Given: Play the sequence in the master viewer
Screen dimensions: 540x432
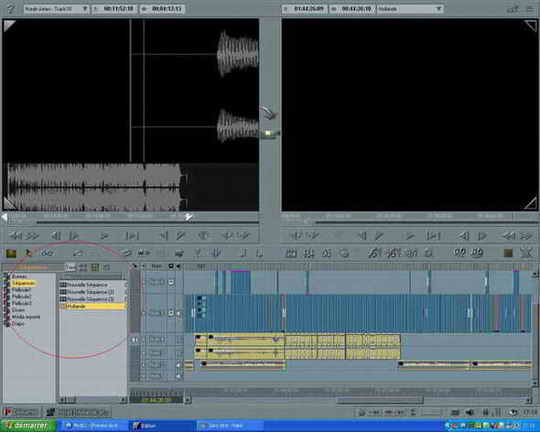Looking at the screenshot, I should pos(410,236).
